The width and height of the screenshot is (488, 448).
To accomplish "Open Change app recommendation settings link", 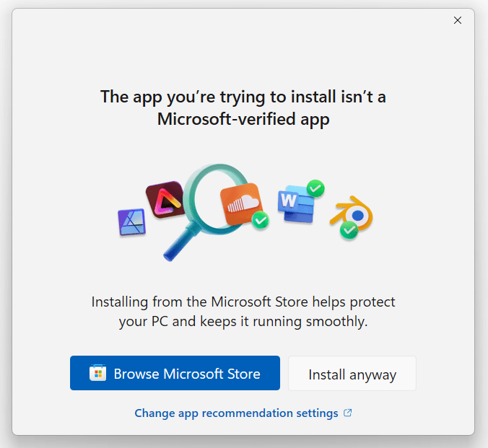I will point(236,413).
